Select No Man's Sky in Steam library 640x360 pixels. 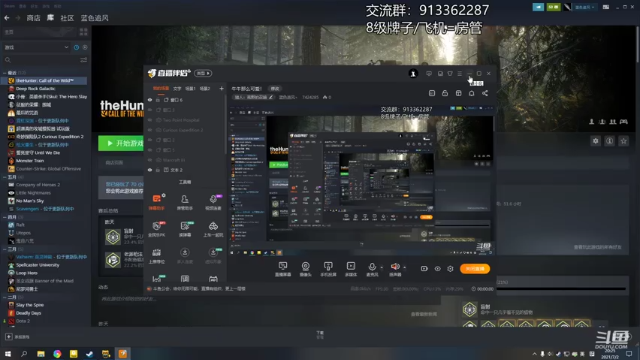(x=30, y=201)
